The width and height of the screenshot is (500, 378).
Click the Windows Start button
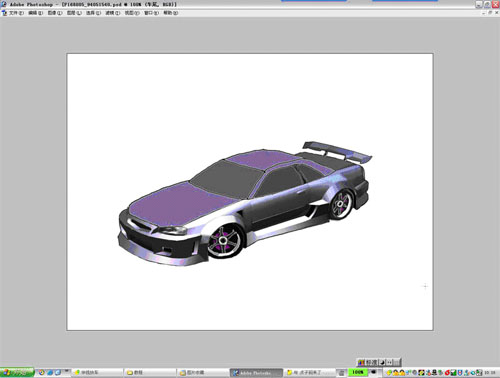click(17, 372)
